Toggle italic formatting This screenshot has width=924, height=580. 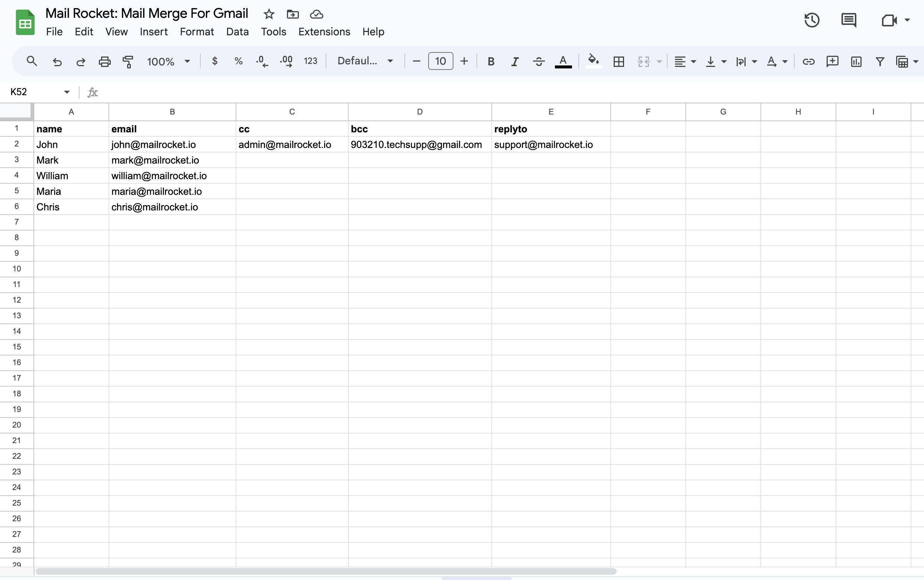click(x=514, y=61)
